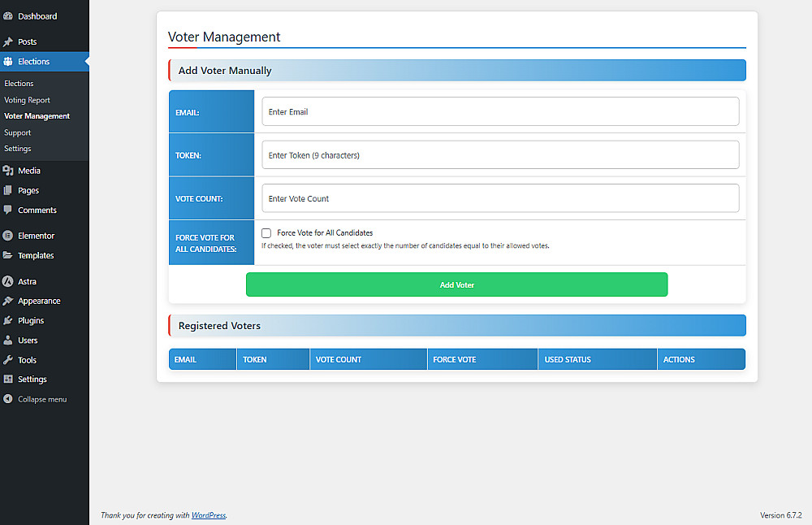Open the Elementor icon
Image resolution: width=812 pixels, height=525 pixels.
tap(8, 236)
